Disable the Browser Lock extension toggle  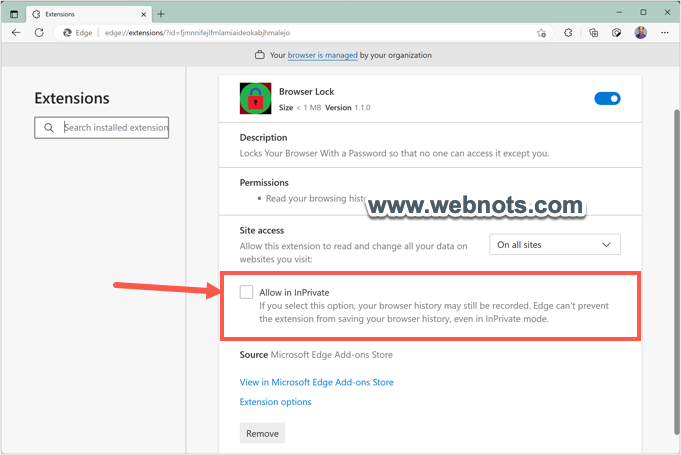coord(607,98)
